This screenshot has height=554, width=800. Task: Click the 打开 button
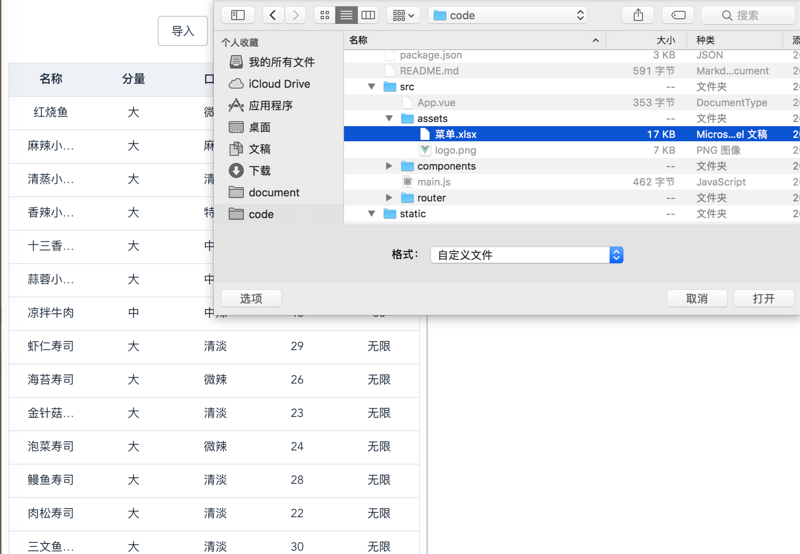764,298
